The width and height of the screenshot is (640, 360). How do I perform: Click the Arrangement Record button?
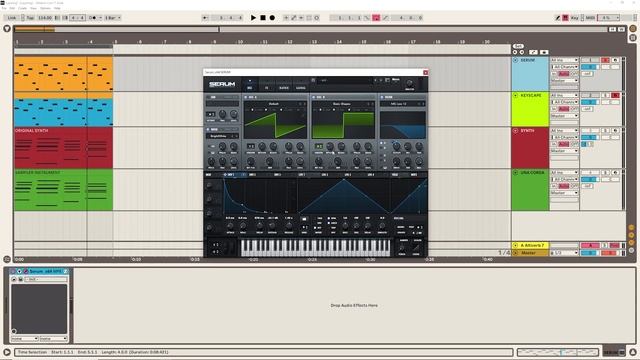[x=272, y=18]
